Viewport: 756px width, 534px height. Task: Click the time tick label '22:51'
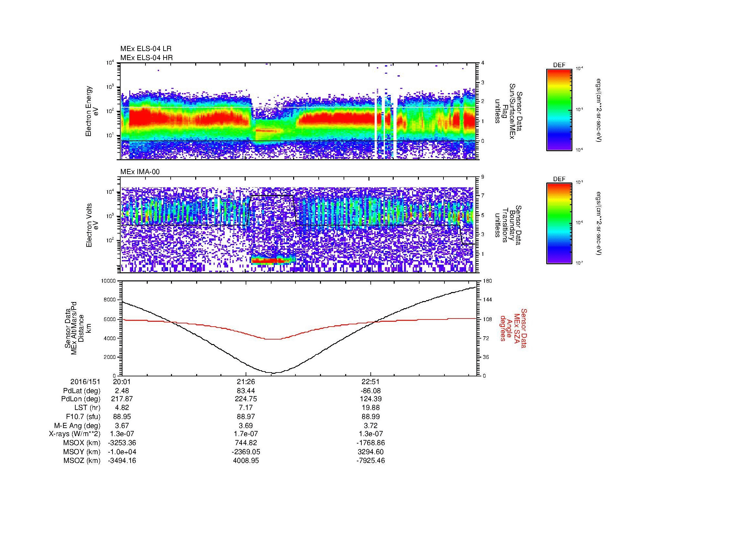(x=371, y=382)
